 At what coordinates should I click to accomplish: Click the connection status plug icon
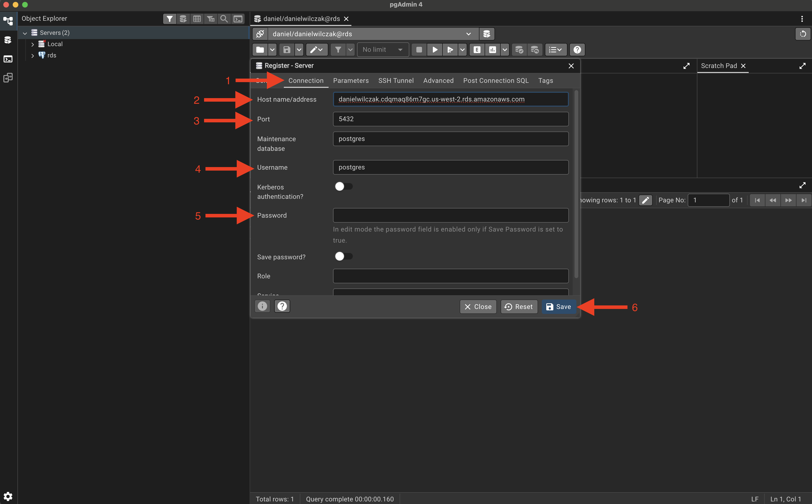[260, 34]
